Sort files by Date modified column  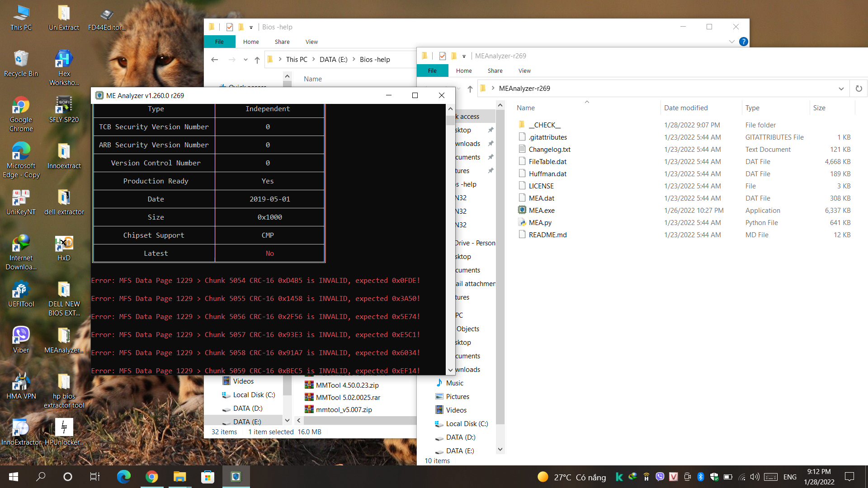tap(685, 108)
